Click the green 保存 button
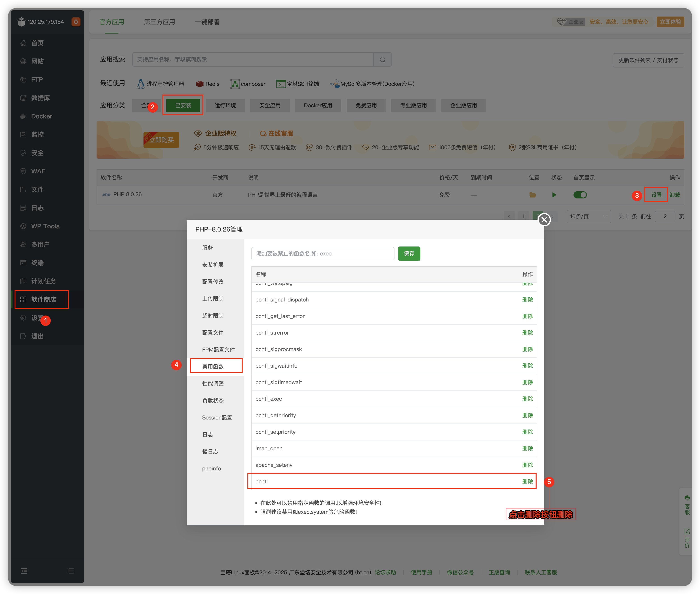700x594 pixels. pos(409,254)
